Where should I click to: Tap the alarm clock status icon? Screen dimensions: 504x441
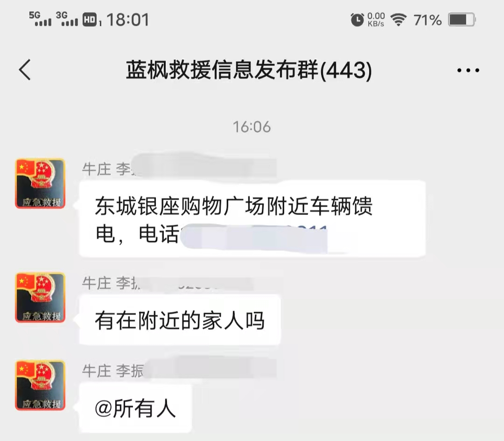(x=357, y=20)
